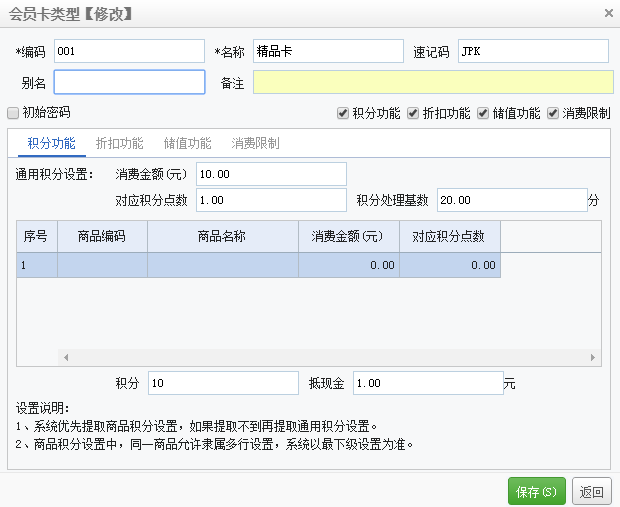The height and width of the screenshot is (507, 620).
Task: Select the 消费限制 tab
Action: [255, 143]
